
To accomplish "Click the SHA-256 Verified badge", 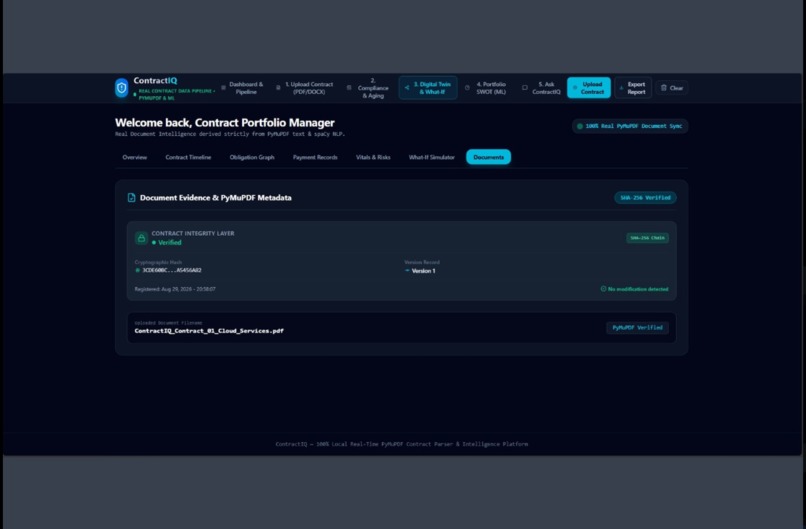I will coord(645,197).
